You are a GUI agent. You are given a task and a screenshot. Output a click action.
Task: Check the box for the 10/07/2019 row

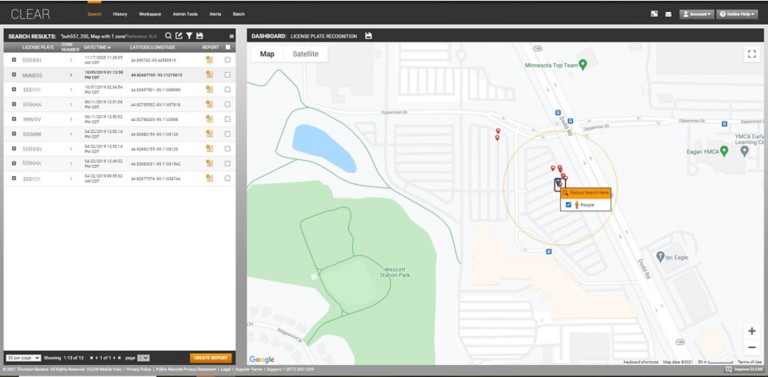pyautogui.click(x=227, y=89)
